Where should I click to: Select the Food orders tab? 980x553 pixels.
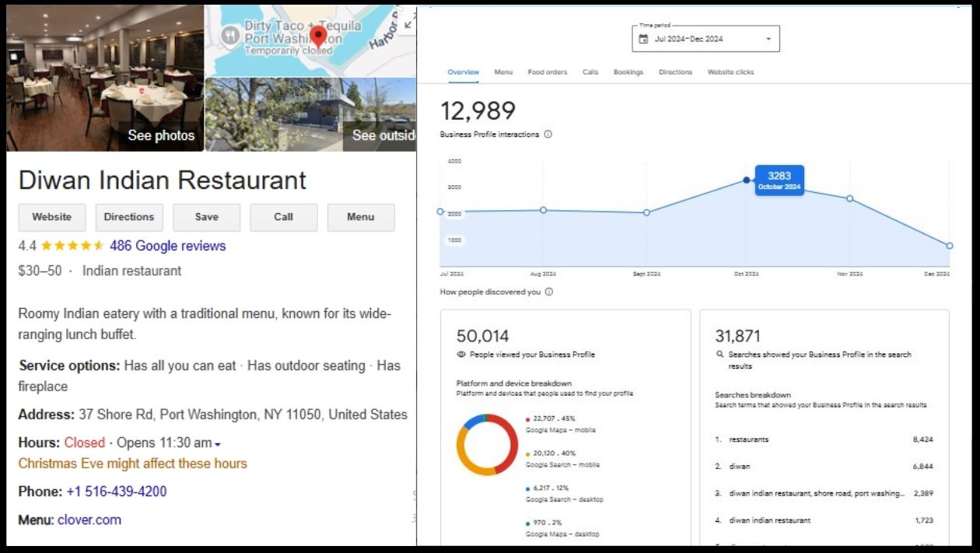[x=548, y=72]
